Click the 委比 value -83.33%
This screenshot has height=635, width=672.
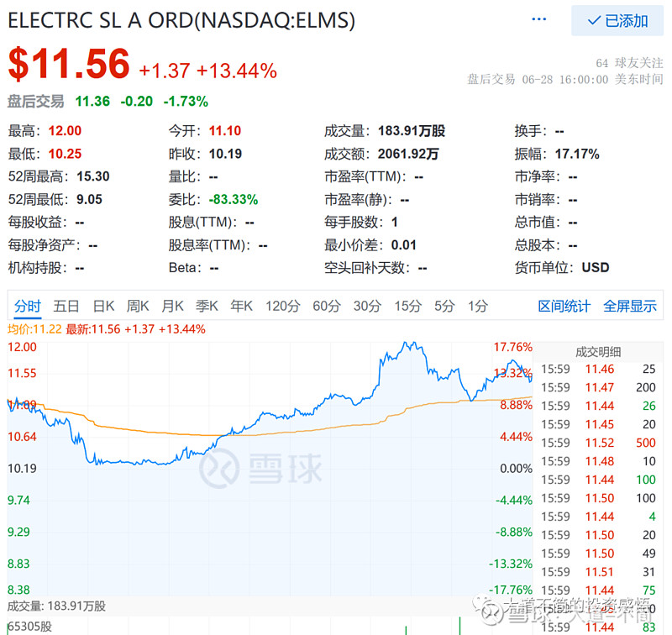[x=234, y=199]
